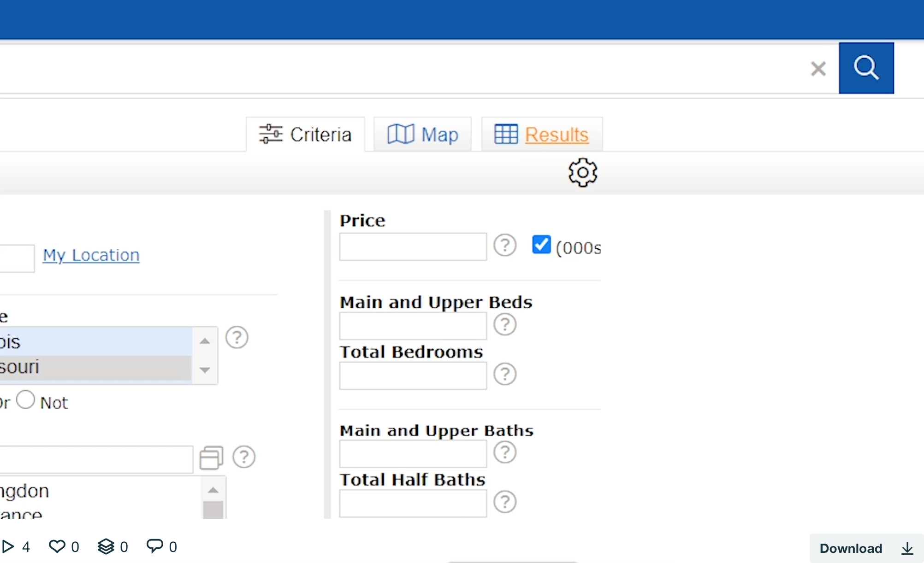Click help icon for Main and Upper Beds
The width and height of the screenshot is (924, 563).
coord(505,324)
